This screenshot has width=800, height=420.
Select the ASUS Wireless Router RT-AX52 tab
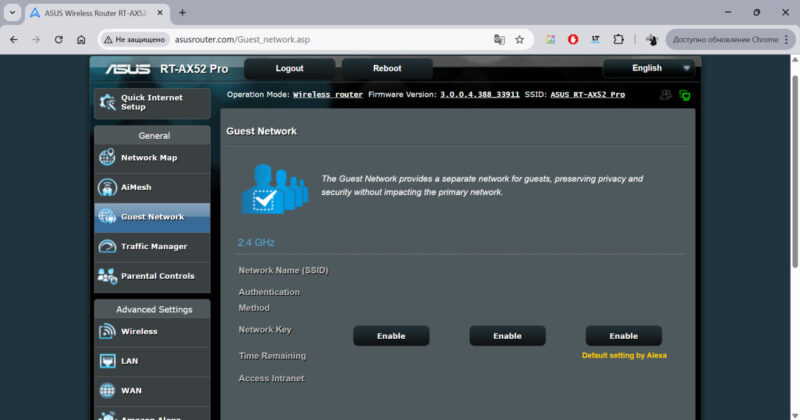point(95,13)
